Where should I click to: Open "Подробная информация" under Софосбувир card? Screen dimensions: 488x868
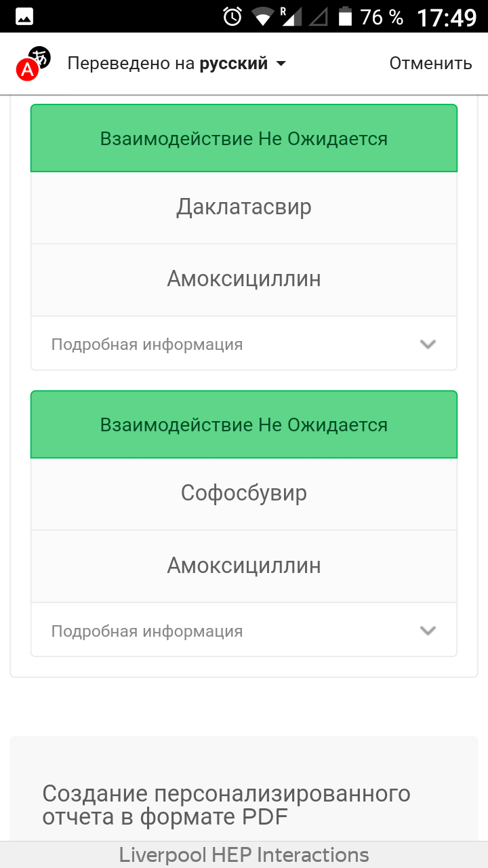(147, 631)
